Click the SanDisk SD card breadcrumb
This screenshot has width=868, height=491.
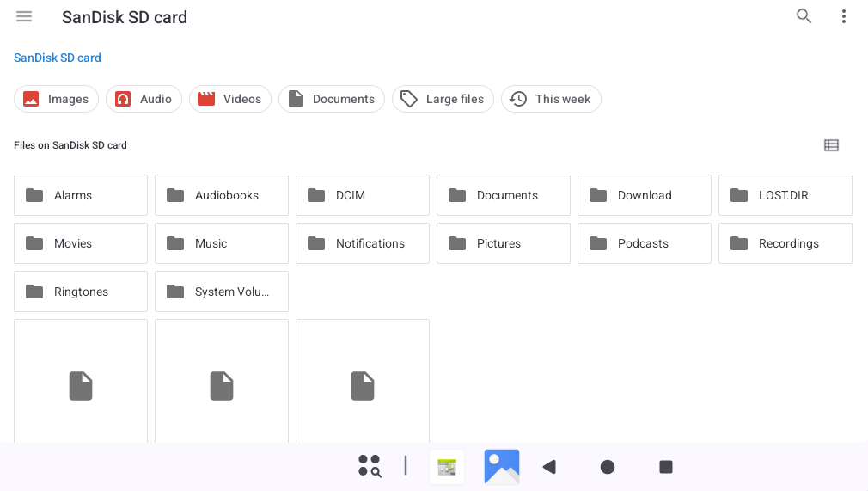point(58,58)
